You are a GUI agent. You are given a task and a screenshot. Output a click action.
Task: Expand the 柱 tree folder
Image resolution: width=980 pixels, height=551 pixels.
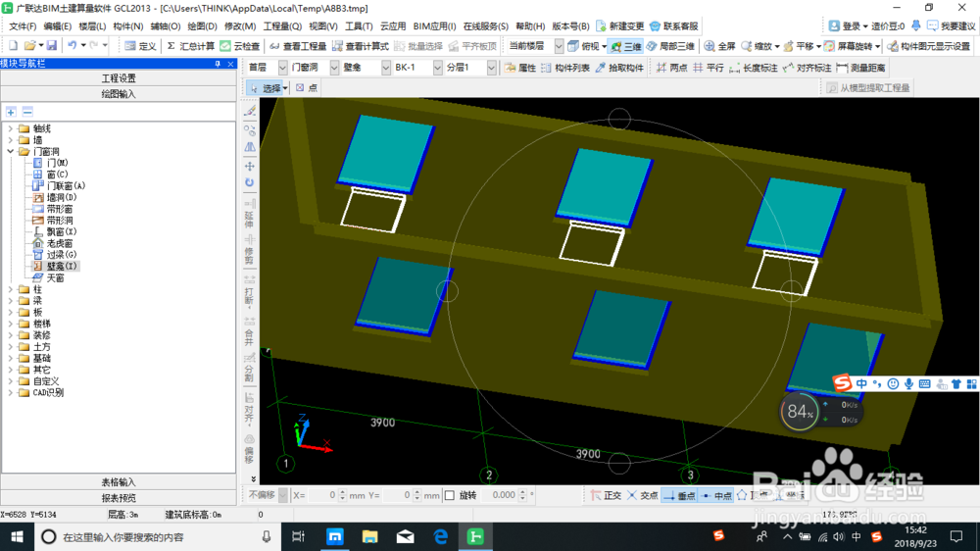[11, 289]
